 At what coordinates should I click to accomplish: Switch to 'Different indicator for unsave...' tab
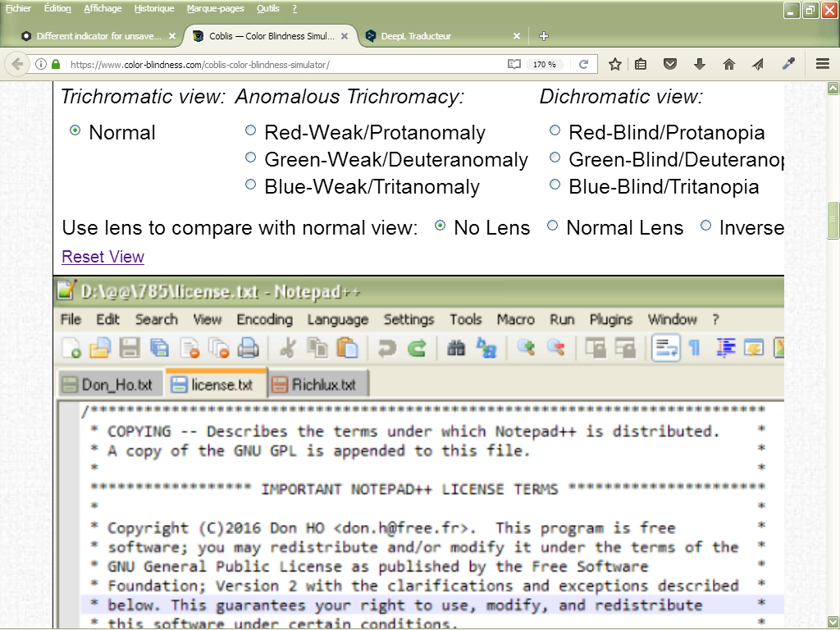pyautogui.click(x=98, y=36)
